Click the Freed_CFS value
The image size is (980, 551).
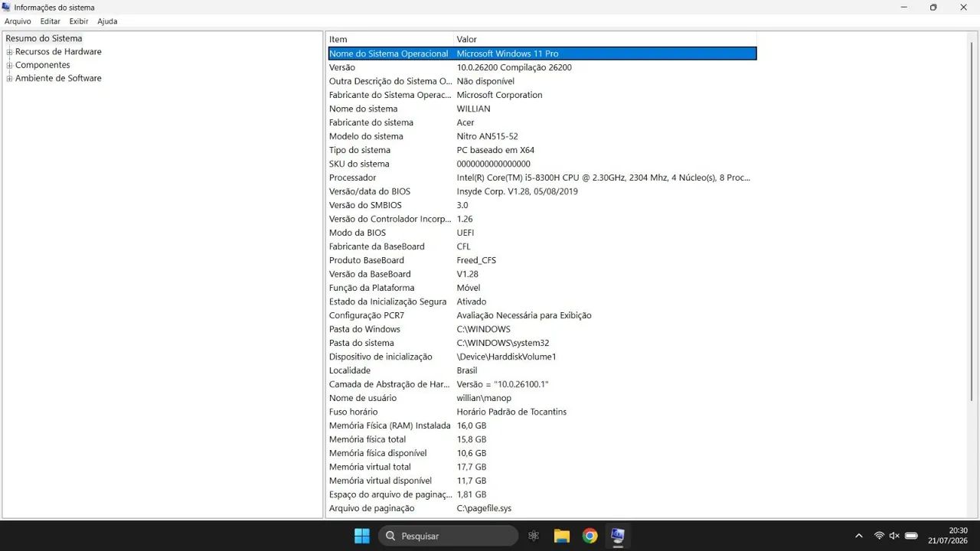coord(476,260)
